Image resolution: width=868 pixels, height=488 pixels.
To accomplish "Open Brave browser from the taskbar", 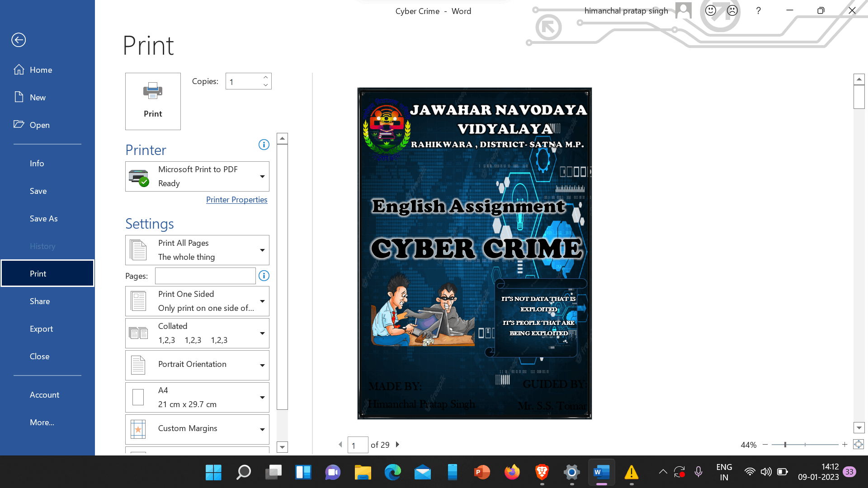I will (x=542, y=472).
